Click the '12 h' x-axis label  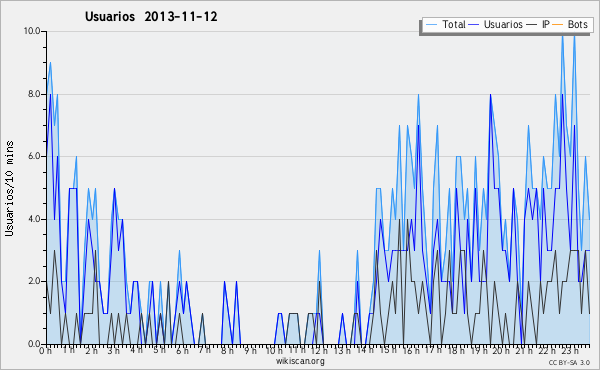[x=319, y=350]
